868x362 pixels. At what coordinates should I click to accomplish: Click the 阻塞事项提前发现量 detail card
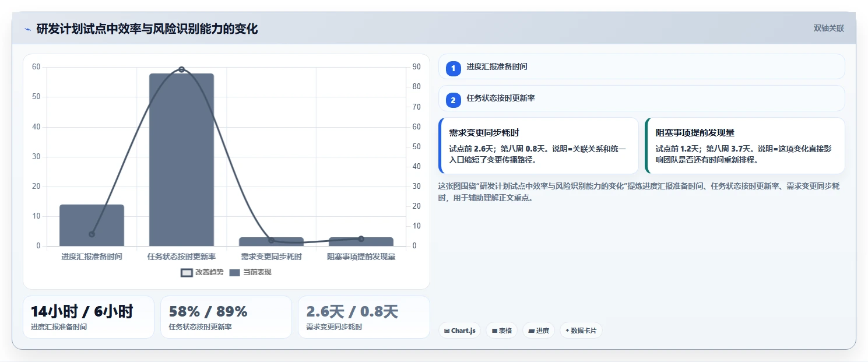pos(745,146)
